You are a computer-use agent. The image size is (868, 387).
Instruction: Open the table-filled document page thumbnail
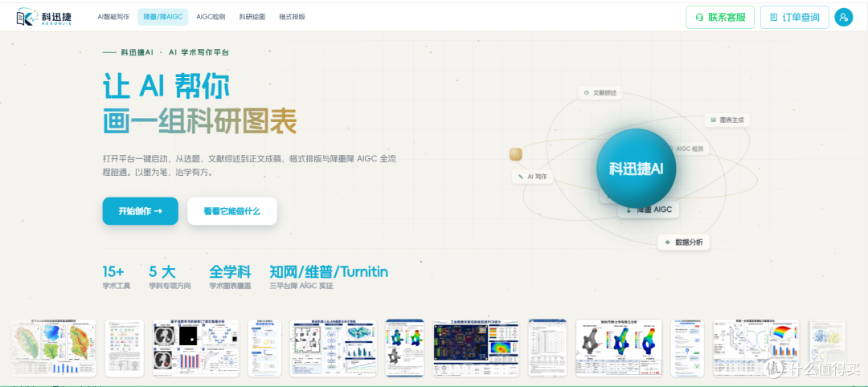click(x=547, y=348)
